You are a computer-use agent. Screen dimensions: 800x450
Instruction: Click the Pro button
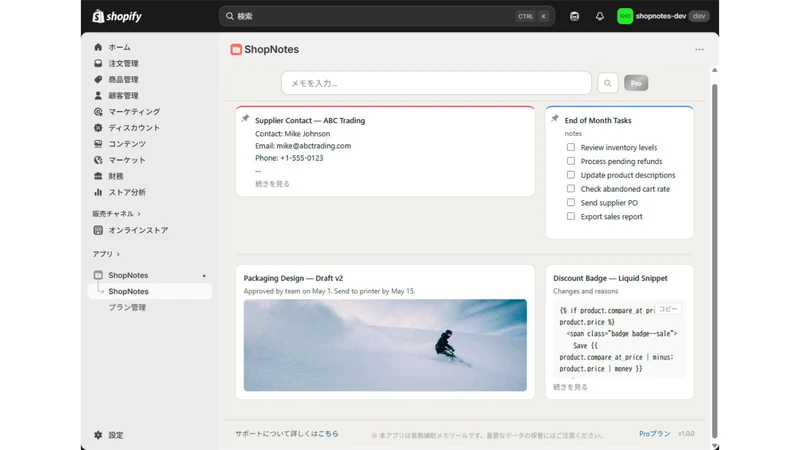[636, 83]
